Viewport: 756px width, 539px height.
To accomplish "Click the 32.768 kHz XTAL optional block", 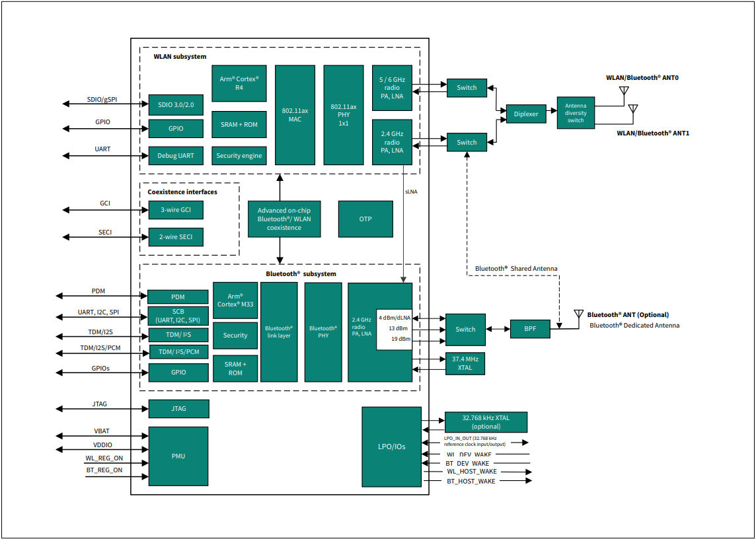I will click(487, 421).
